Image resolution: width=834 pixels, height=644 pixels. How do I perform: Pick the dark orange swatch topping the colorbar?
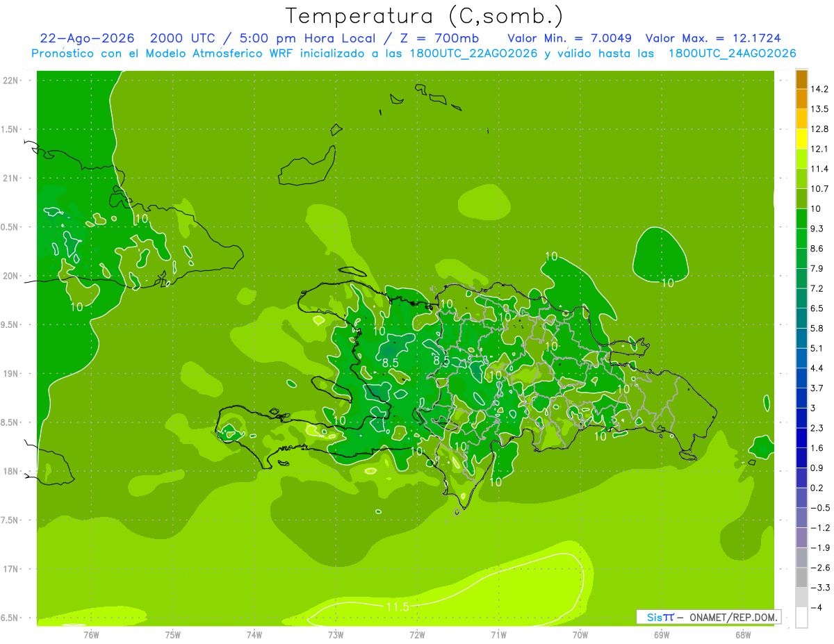click(x=801, y=79)
